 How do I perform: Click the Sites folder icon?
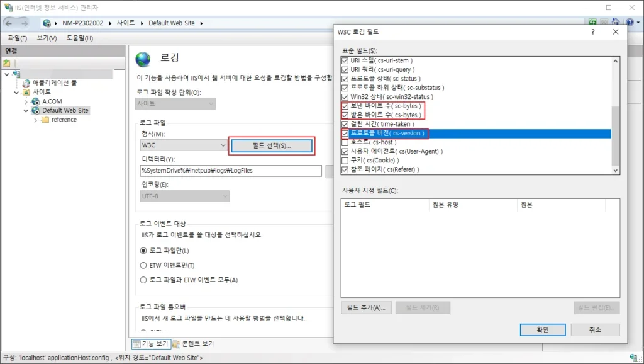point(26,92)
